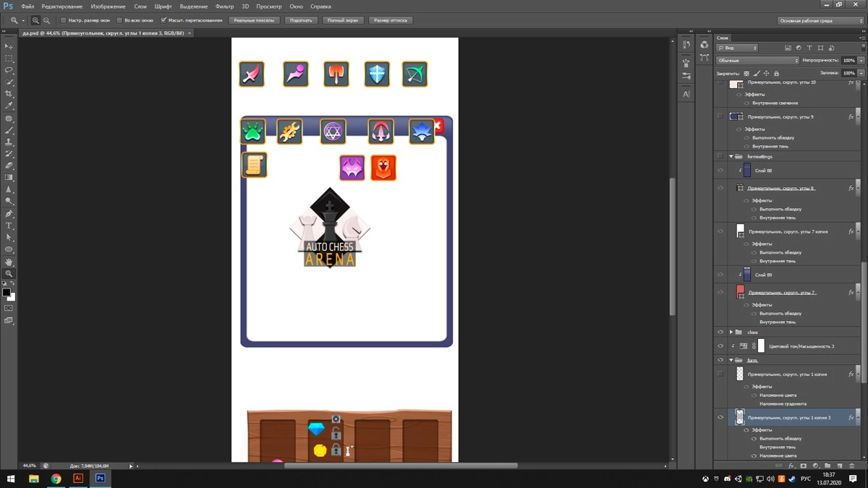The height and width of the screenshot is (488, 868).
Task: Open the layer filter 'Вид' dropdown
Action: pos(737,48)
